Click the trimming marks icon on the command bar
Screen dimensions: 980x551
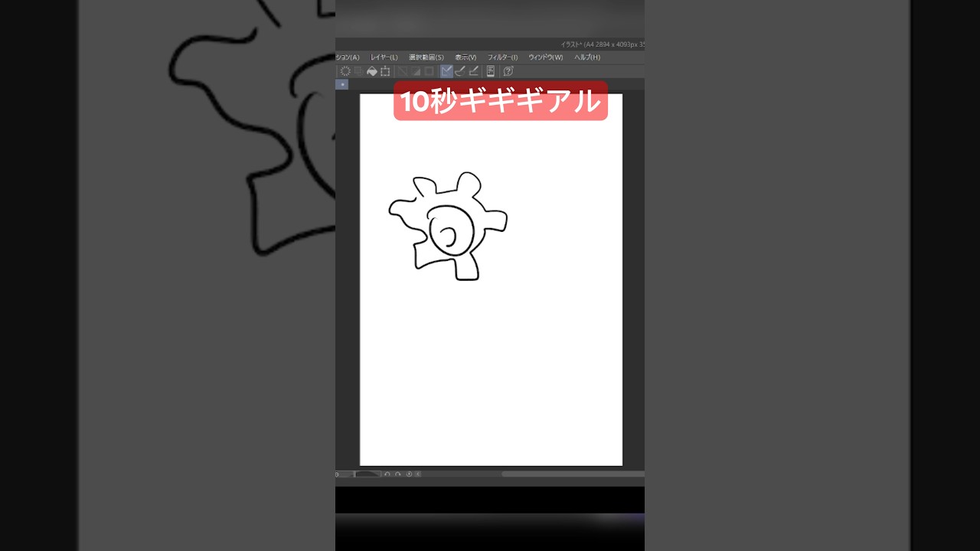click(x=385, y=70)
